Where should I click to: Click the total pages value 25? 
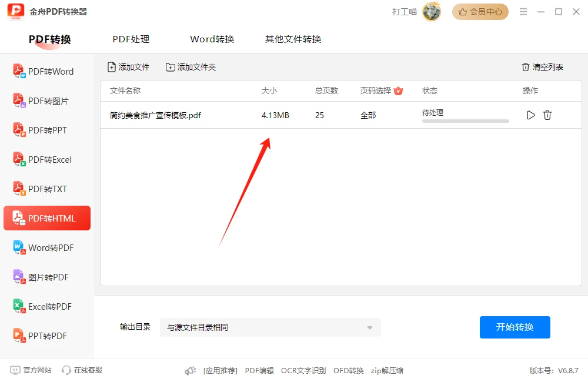coord(319,115)
